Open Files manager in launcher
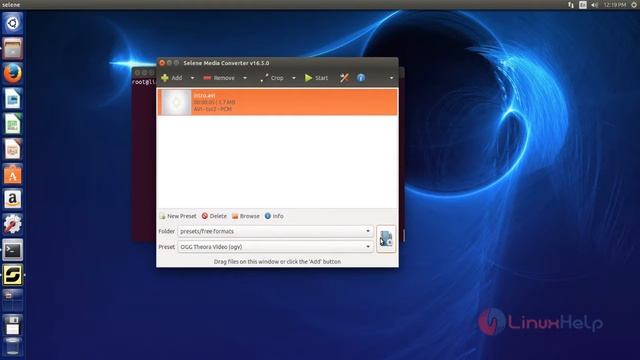This screenshot has height=360, width=640. coord(13,49)
